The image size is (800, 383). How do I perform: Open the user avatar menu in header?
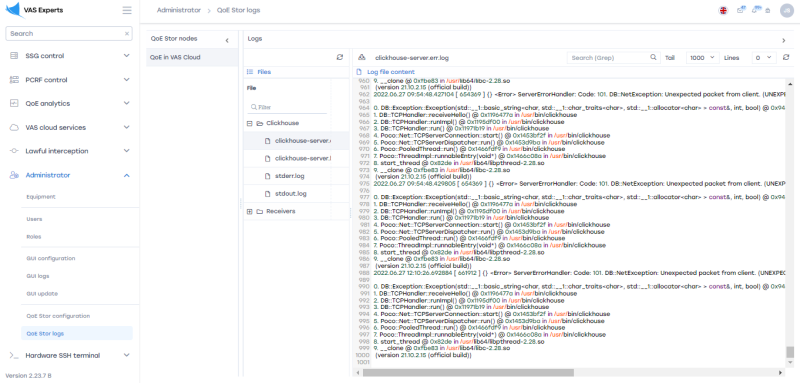click(786, 11)
